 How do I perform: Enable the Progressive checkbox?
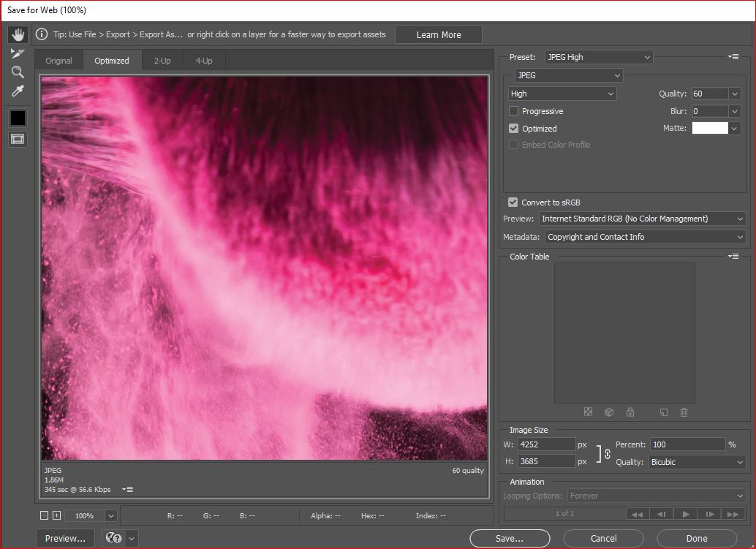[x=514, y=111]
